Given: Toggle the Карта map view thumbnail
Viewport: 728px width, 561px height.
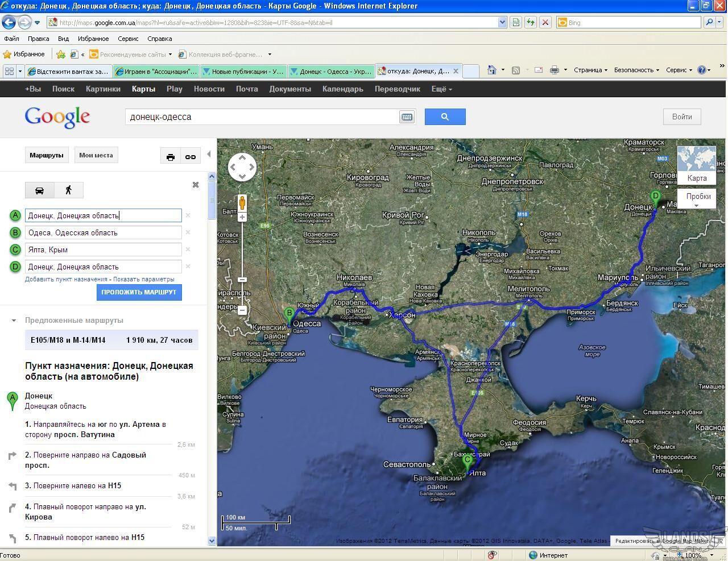Looking at the screenshot, I should click(x=697, y=165).
